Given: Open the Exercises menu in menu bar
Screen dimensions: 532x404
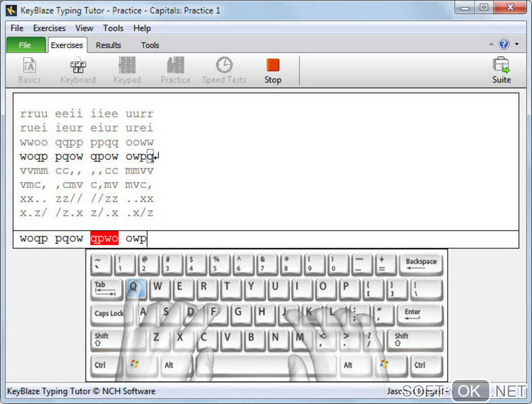Looking at the screenshot, I should click(x=49, y=28).
